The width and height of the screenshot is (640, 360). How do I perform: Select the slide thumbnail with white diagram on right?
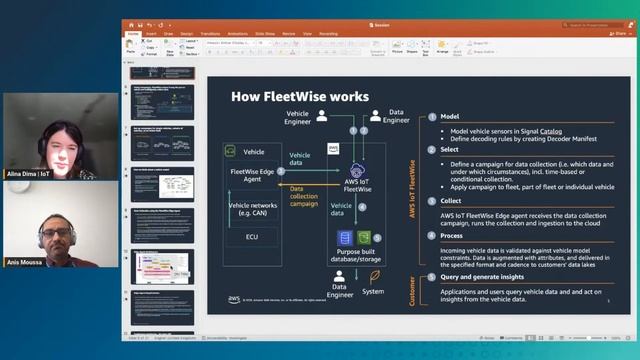click(x=162, y=184)
